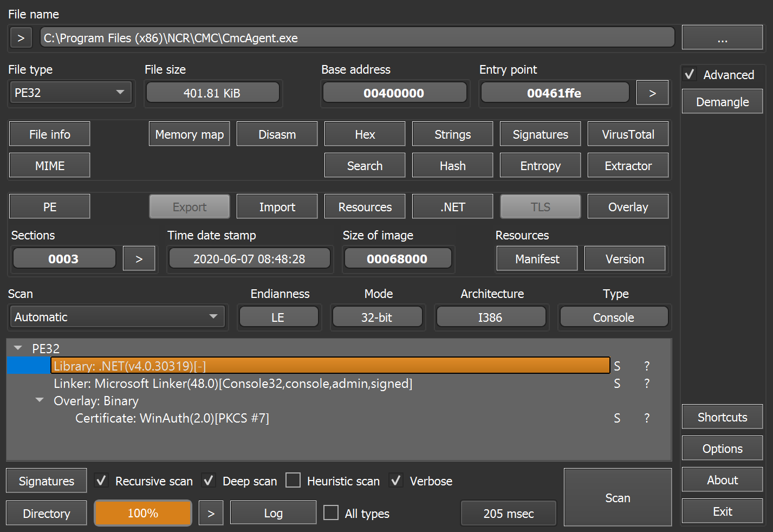
Task: Open the Entropy view
Action: tap(540, 166)
